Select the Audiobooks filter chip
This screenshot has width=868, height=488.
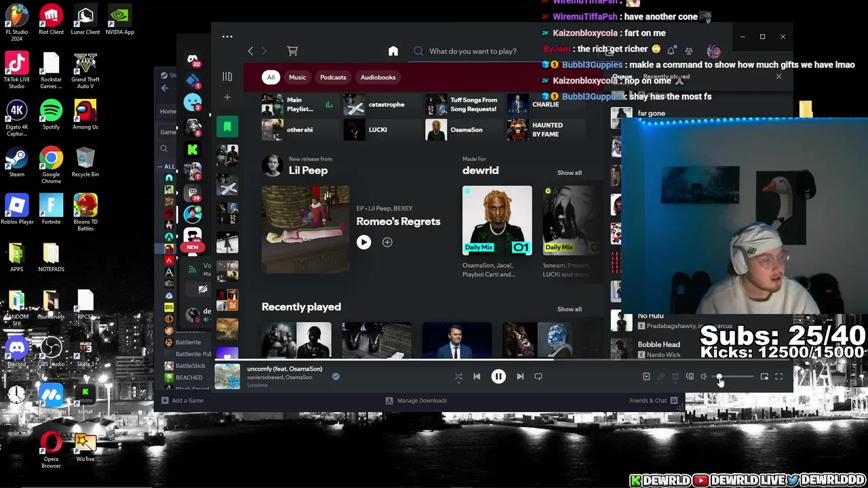378,77
